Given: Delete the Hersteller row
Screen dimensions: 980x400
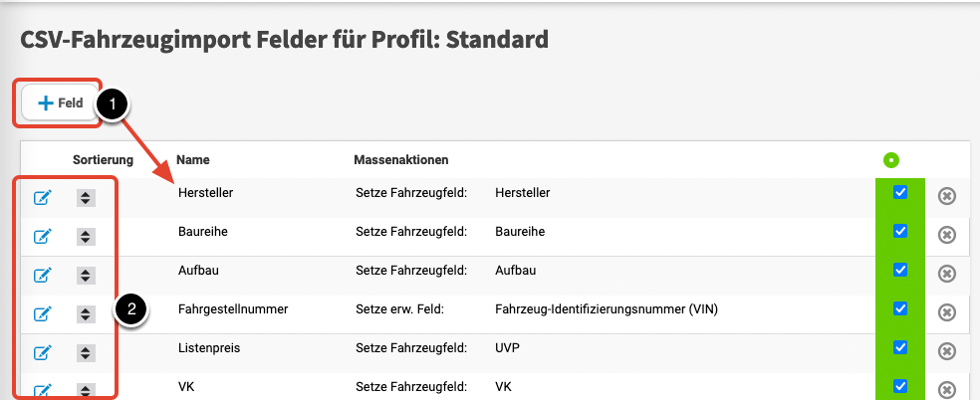Looking at the screenshot, I should pyautogui.click(x=947, y=196).
